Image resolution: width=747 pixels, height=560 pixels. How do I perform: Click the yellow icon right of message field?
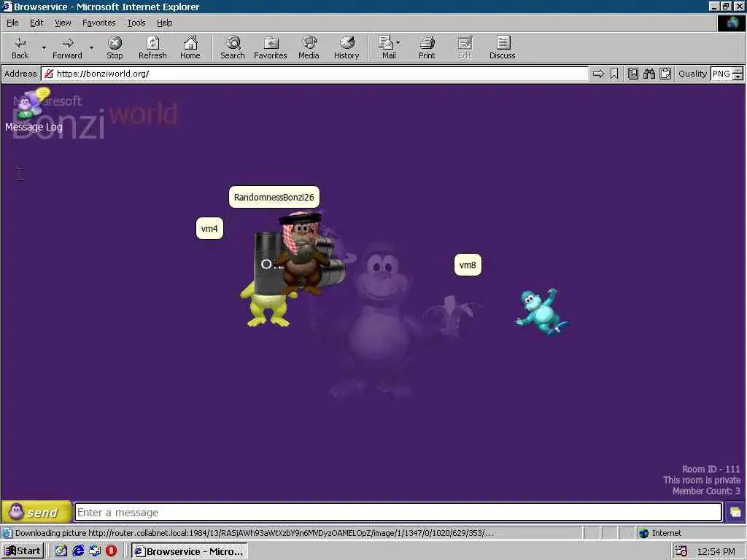tap(735, 513)
